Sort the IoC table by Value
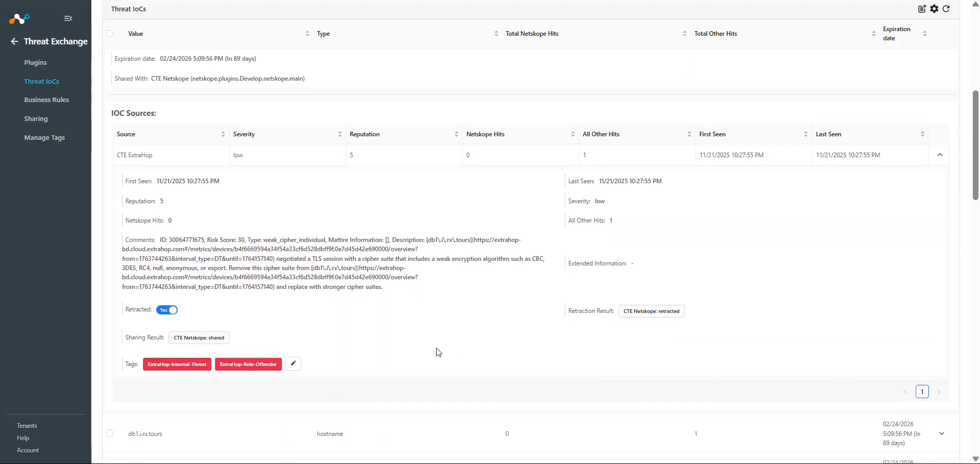The height and width of the screenshot is (464, 980). (x=307, y=34)
